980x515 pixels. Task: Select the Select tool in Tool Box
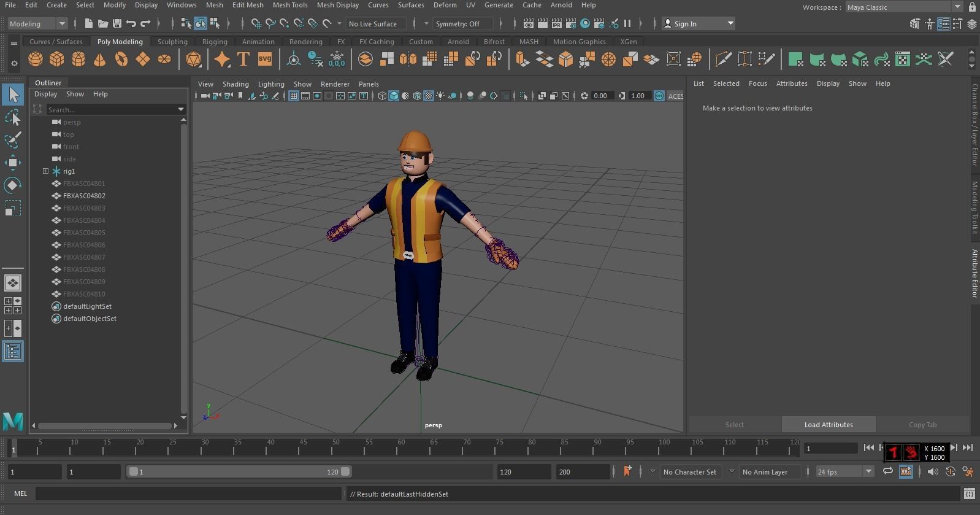pos(13,95)
